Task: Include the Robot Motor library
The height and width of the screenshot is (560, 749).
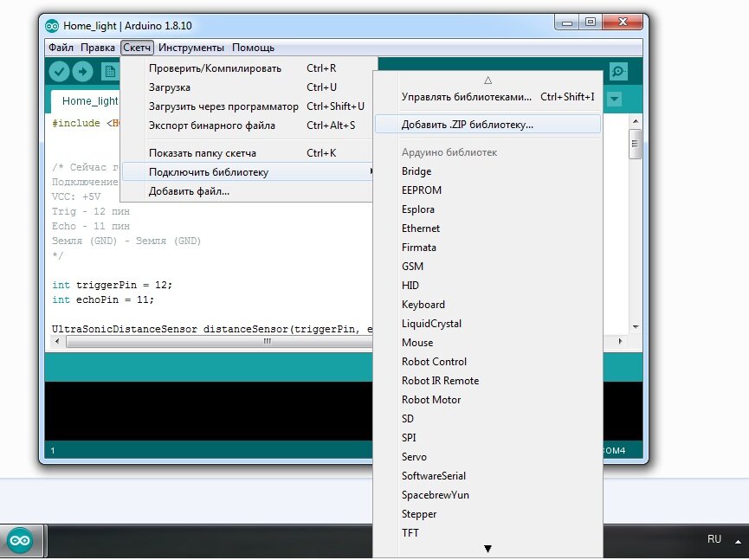Action: 487,400
